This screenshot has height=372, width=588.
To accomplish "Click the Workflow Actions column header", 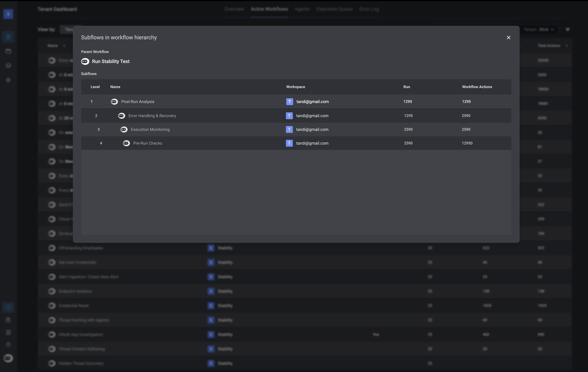I will pyautogui.click(x=477, y=87).
